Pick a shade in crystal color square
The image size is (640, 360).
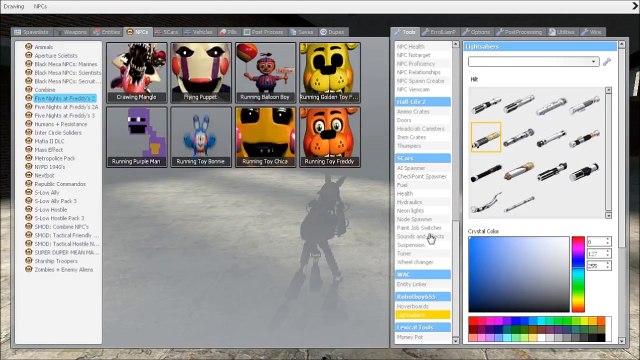(519, 274)
